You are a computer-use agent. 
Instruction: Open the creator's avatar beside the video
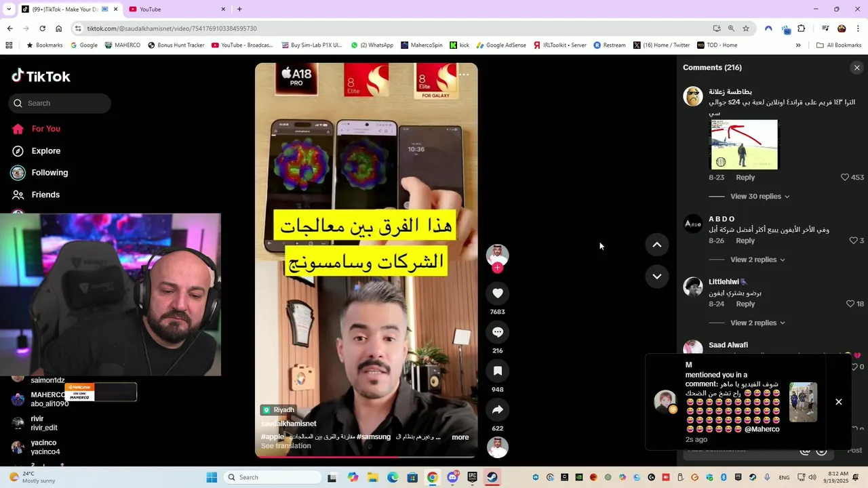[497, 255]
